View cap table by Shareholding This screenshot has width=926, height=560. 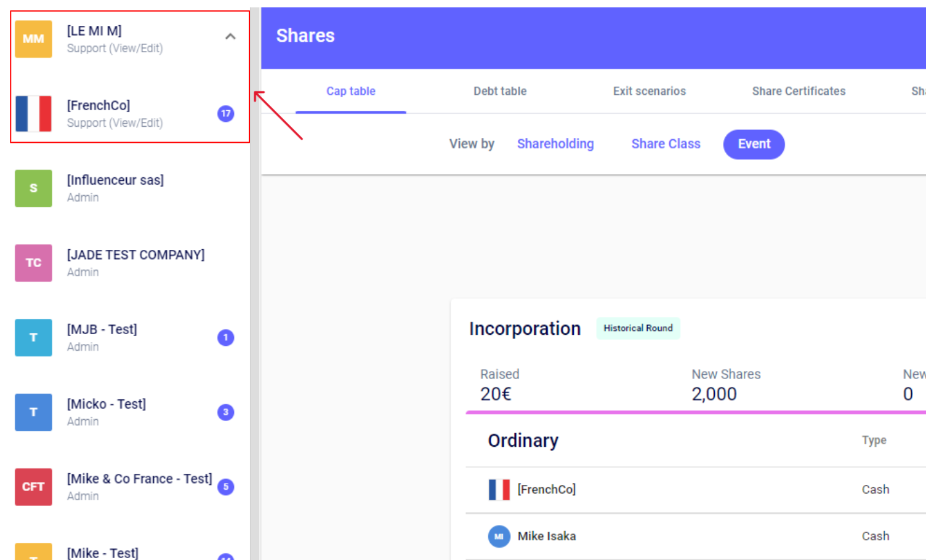tap(555, 144)
